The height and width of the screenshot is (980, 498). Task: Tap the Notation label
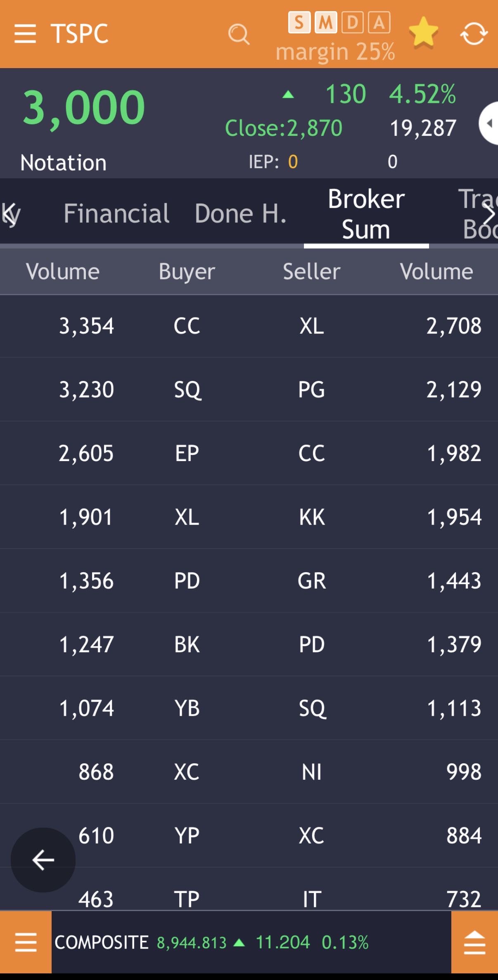pos(63,163)
